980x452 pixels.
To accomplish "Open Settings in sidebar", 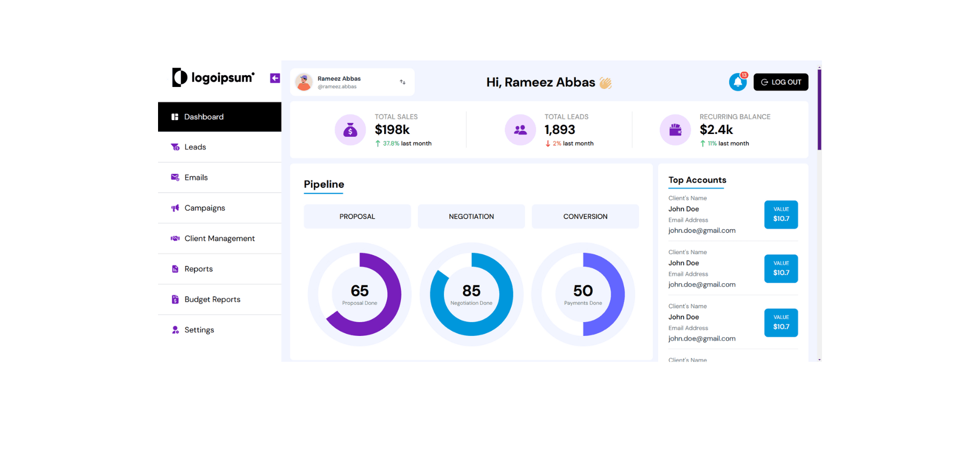I will coord(219,330).
